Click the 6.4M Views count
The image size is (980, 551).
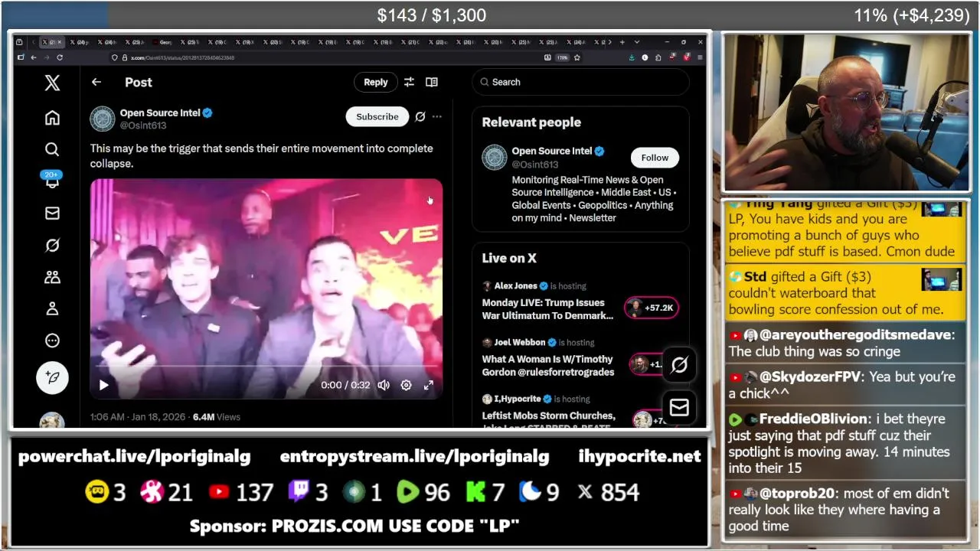(x=217, y=417)
